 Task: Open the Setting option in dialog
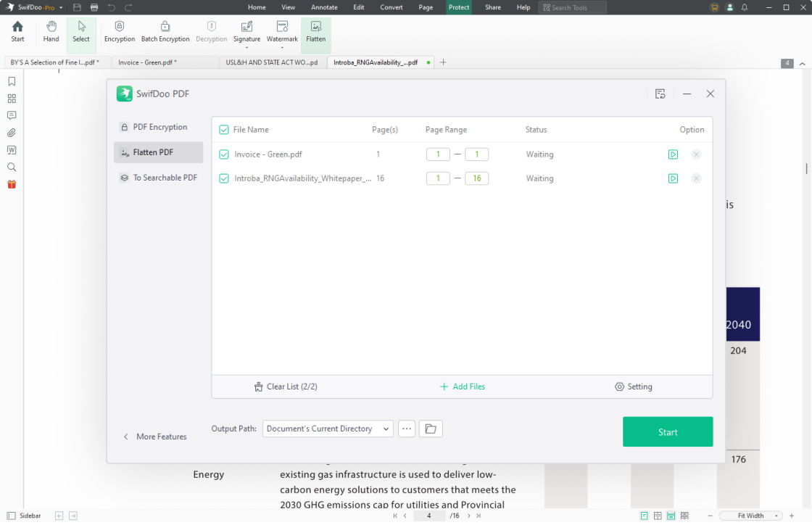click(x=634, y=386)
